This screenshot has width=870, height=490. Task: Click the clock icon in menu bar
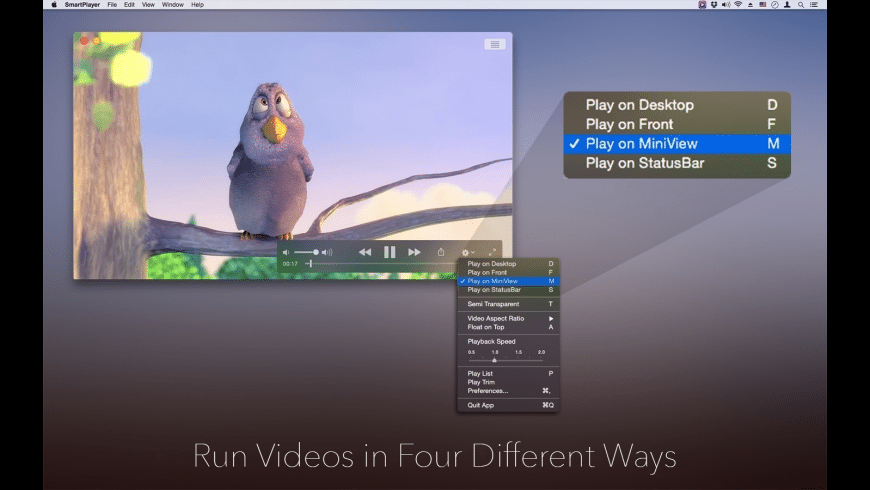(x=775, y=4)
